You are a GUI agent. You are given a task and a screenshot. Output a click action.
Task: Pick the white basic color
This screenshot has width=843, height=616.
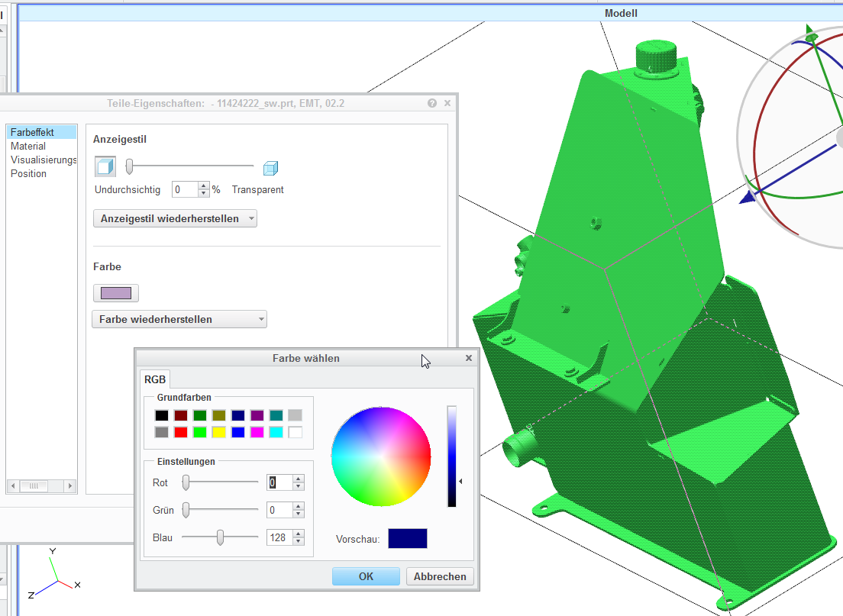point(296,432)
